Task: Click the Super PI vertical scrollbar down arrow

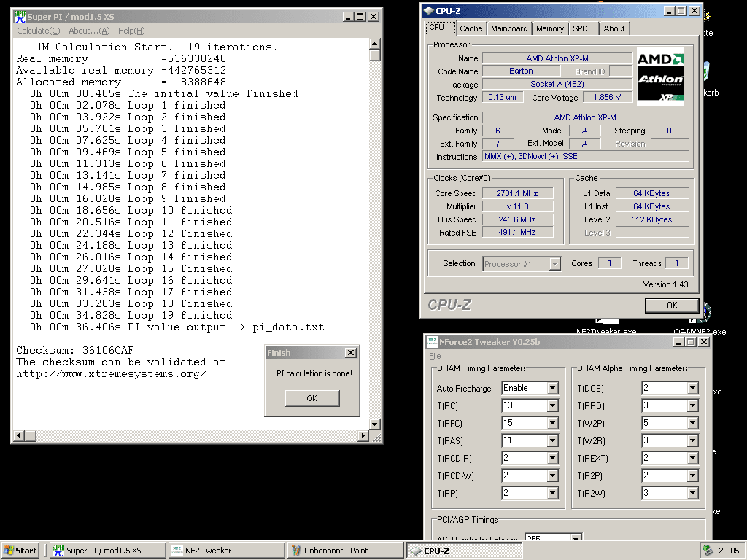Action: 375,424
